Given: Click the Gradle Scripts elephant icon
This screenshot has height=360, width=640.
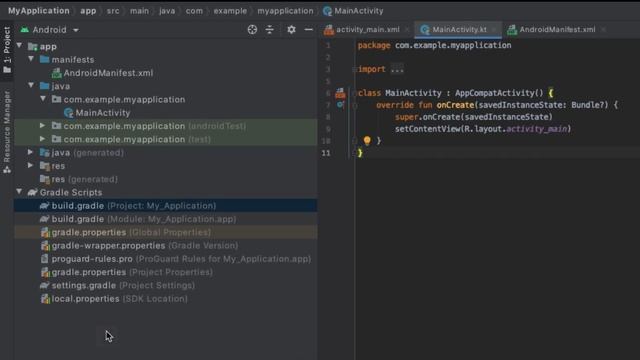Looking at the screenshot, I should tap(33, 192).
